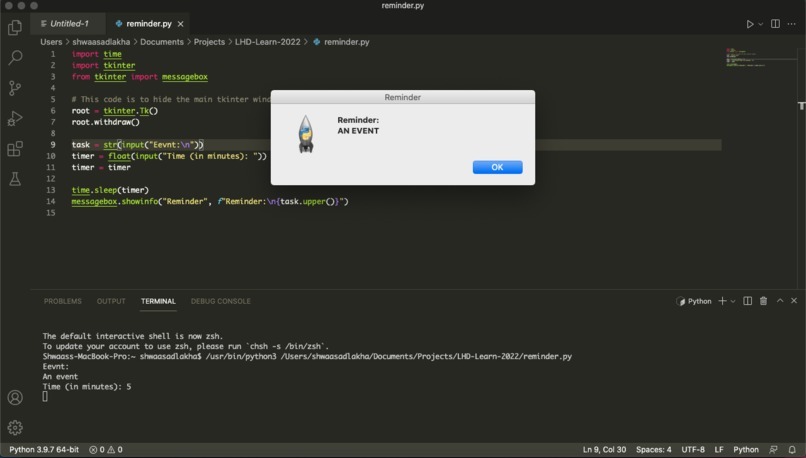Open the feedback icon in status bar
Image resolution: width=806 pixels, height=458 pixels.
(773, 450)
